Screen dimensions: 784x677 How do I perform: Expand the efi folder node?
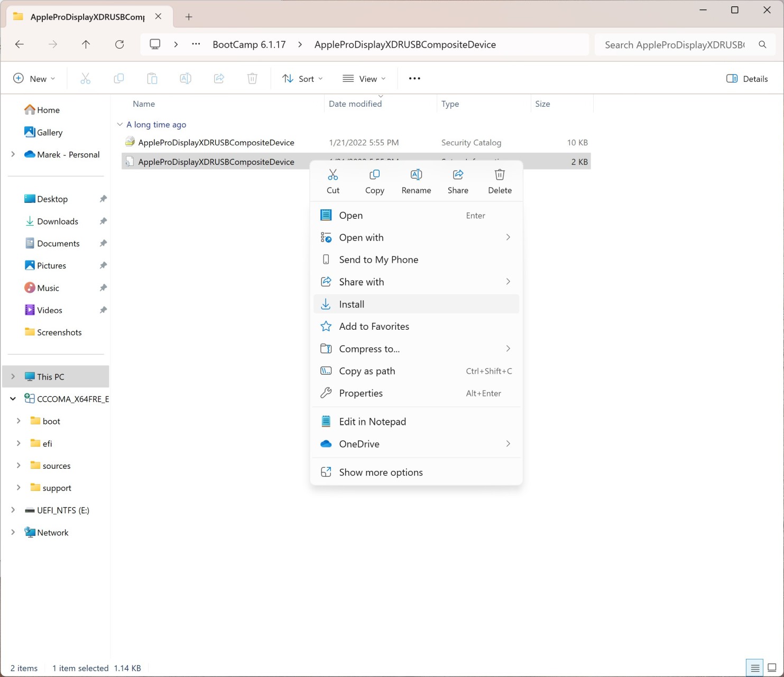[19, 443]
